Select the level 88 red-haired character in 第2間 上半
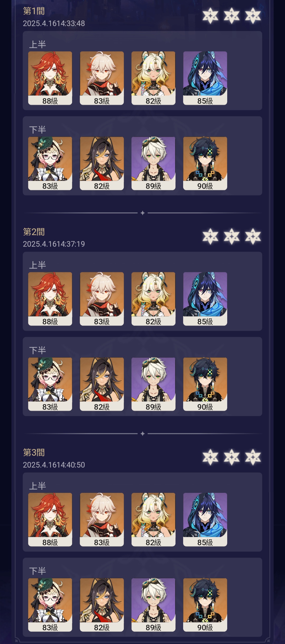 [x=50, y=299]
